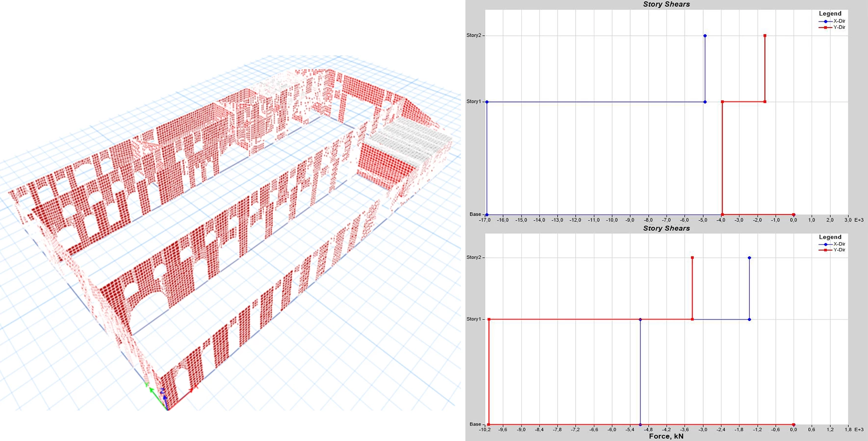Click the Base axis label in lower chart
Screen dimensions: 868x441
point(475,424)
